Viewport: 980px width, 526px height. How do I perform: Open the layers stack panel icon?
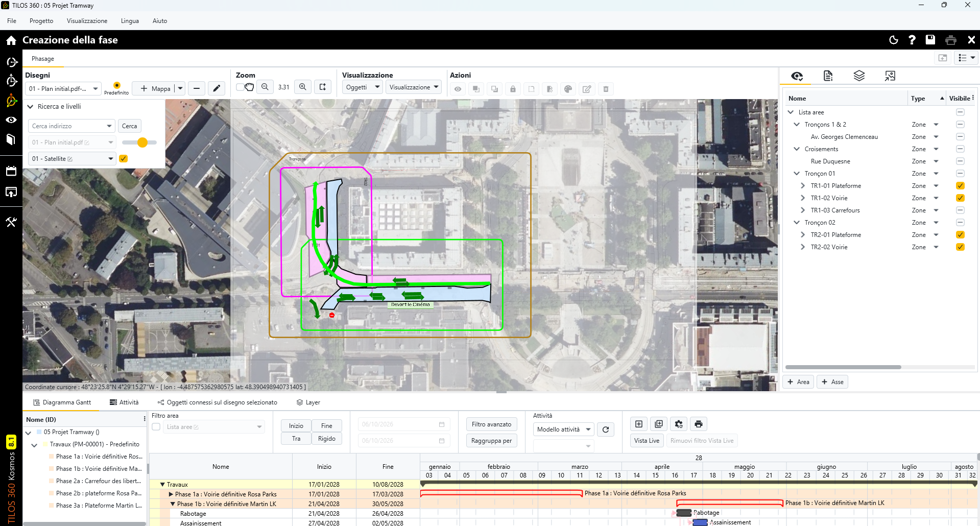click(x=859, y=76)
